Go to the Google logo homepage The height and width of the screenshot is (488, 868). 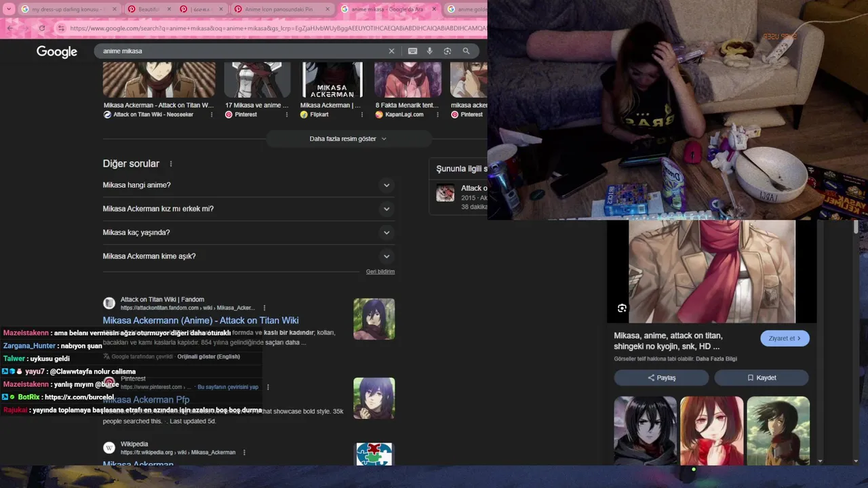[x=57, y=52]
